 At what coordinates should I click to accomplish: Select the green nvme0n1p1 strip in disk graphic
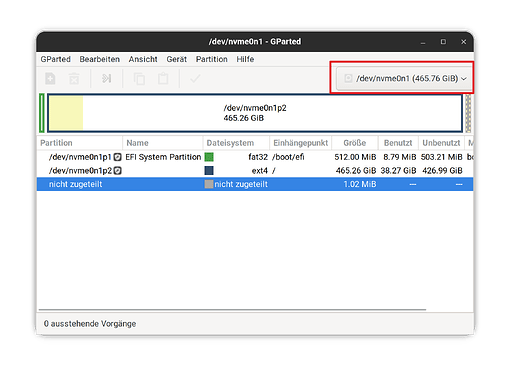(42, 113)
